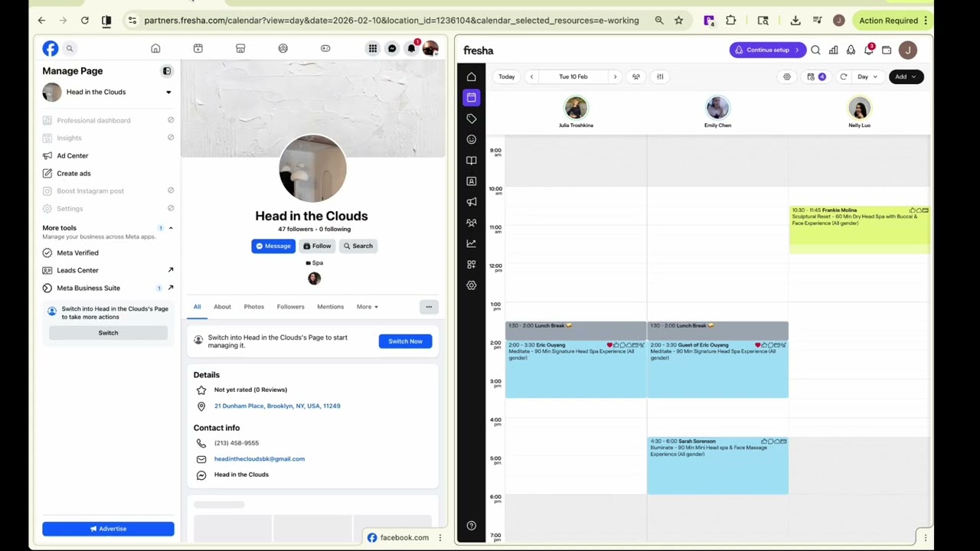Open the Add dropdown button

pos(906,77)
